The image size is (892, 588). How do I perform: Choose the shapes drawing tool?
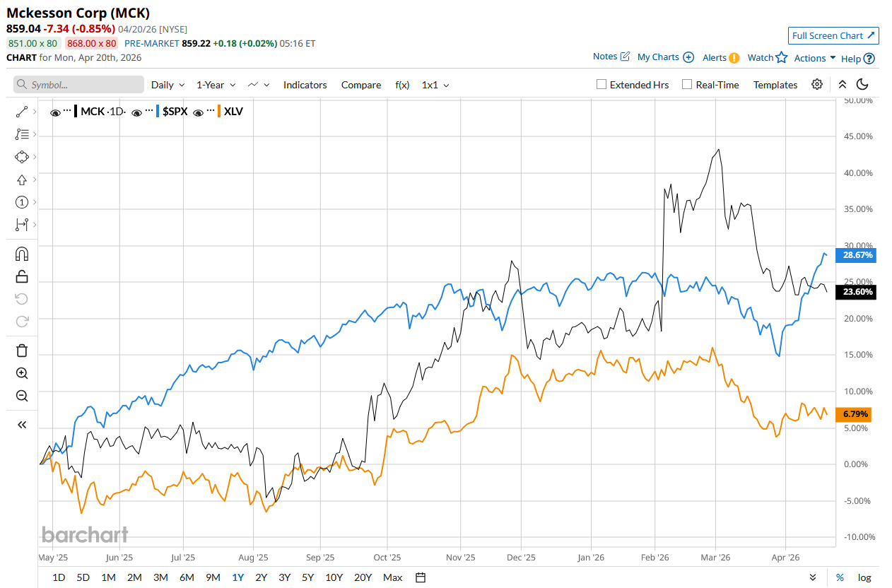pyautogui.click(x=21, y=157)
